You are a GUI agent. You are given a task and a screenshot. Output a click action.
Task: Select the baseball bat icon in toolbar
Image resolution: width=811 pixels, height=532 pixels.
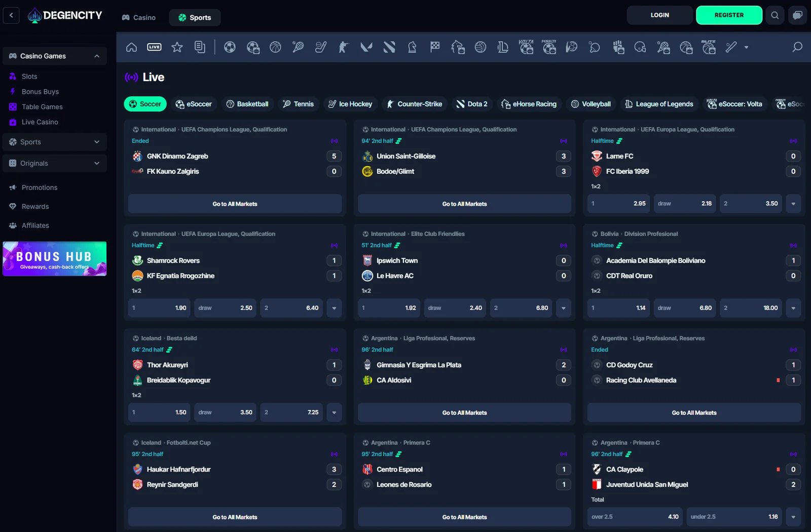click(731, 47)
